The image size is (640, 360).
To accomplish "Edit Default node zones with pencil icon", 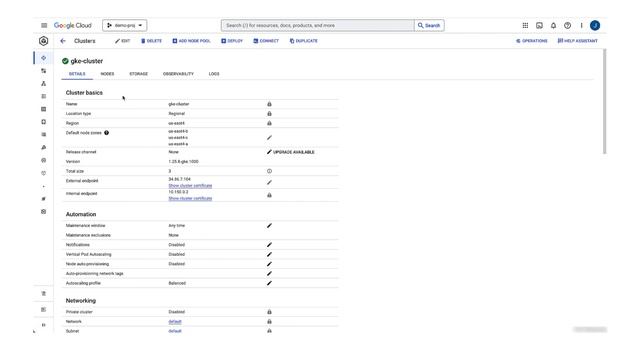I will [x=269, y=138].
